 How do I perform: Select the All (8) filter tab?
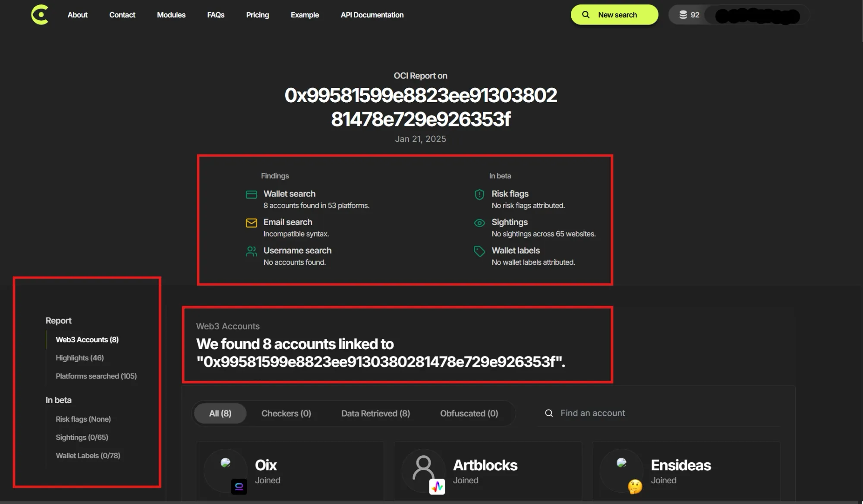pyautogui.click(x=220, y=413)
